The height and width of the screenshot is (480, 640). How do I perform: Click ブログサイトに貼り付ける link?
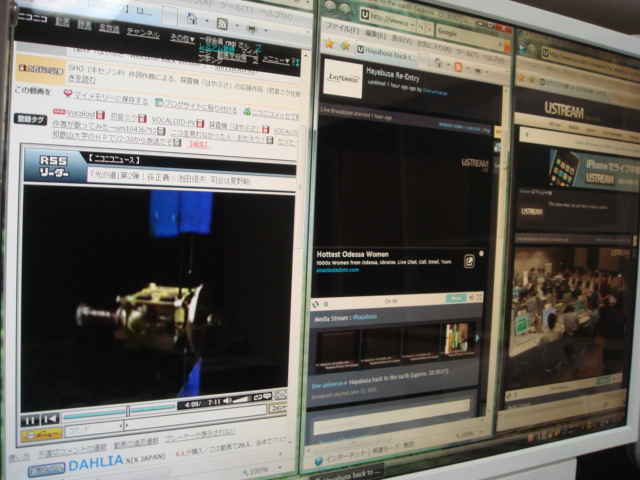pyautogui.click(x=200, y=107)
